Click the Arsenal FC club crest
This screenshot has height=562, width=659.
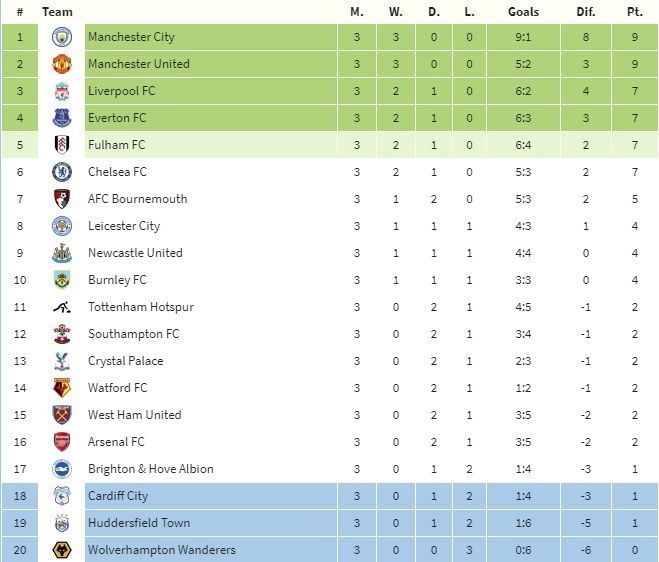pyautogui.click(x=62, y=442)
